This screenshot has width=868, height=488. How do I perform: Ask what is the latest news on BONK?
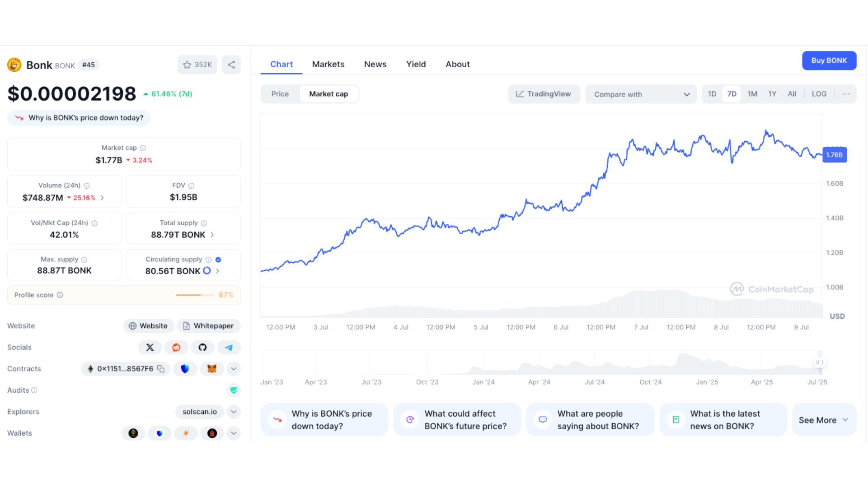click(x=723, y=420)
